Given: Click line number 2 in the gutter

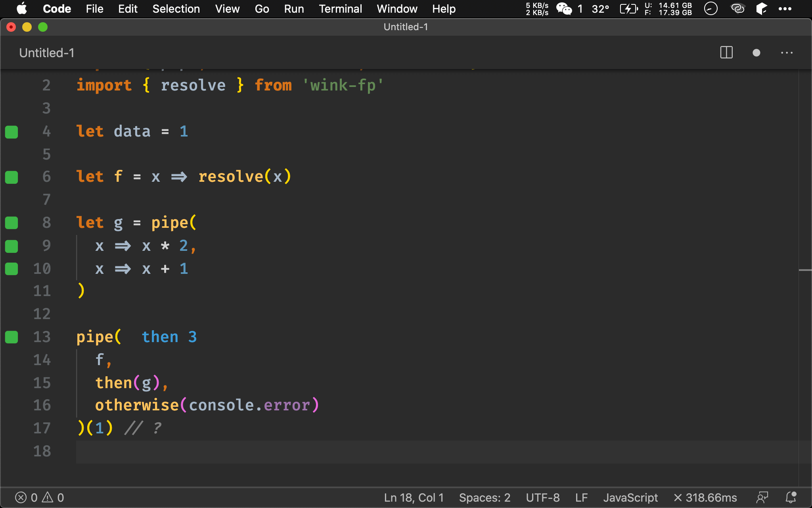Looking at the screenshot, I should pyautogui.click(x=46, y=85).
